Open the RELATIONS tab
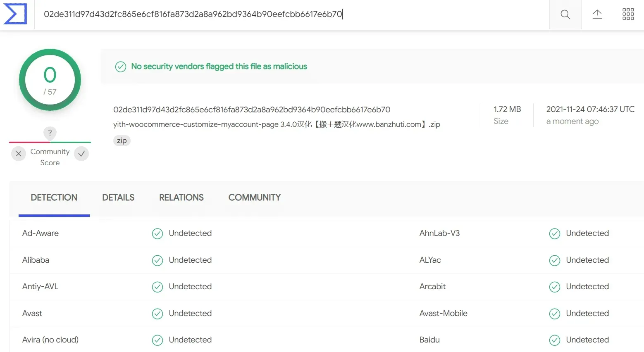The height and width of the screenshot is (352, 644). pos(181,198)
